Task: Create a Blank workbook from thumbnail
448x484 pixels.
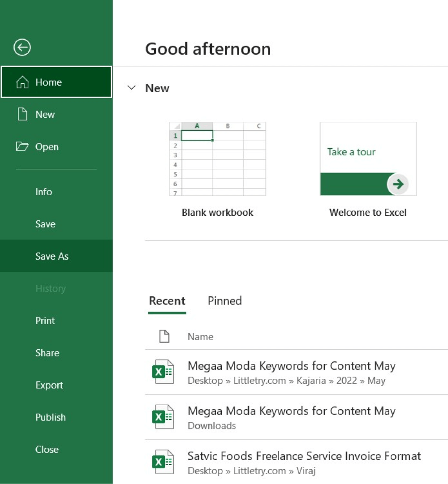Action: click(217, 158)
